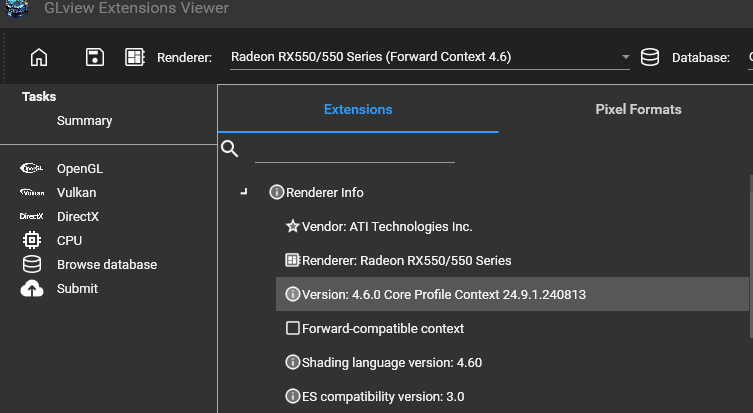The height and width of the screenshot is (413, 753).
Task: Click the CPU chip icon in sidebar
Action: point(32,240)
